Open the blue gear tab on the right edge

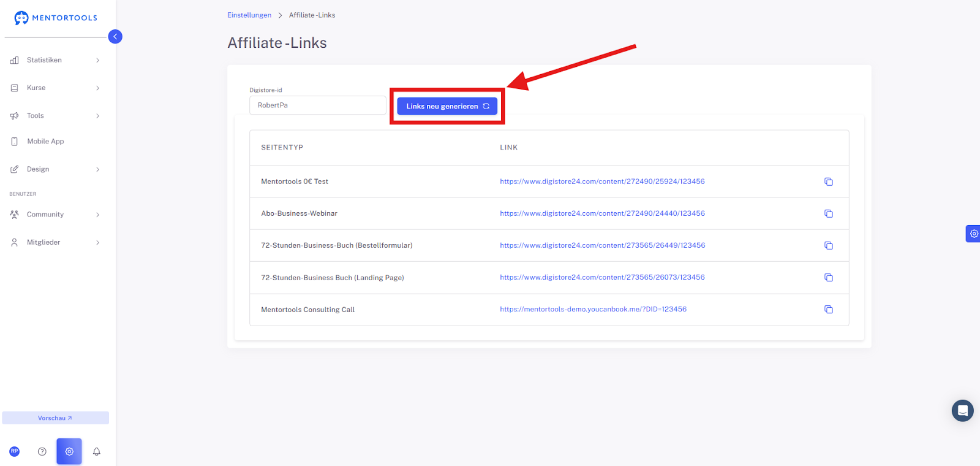pyautogui.click(x=973, y=234)
